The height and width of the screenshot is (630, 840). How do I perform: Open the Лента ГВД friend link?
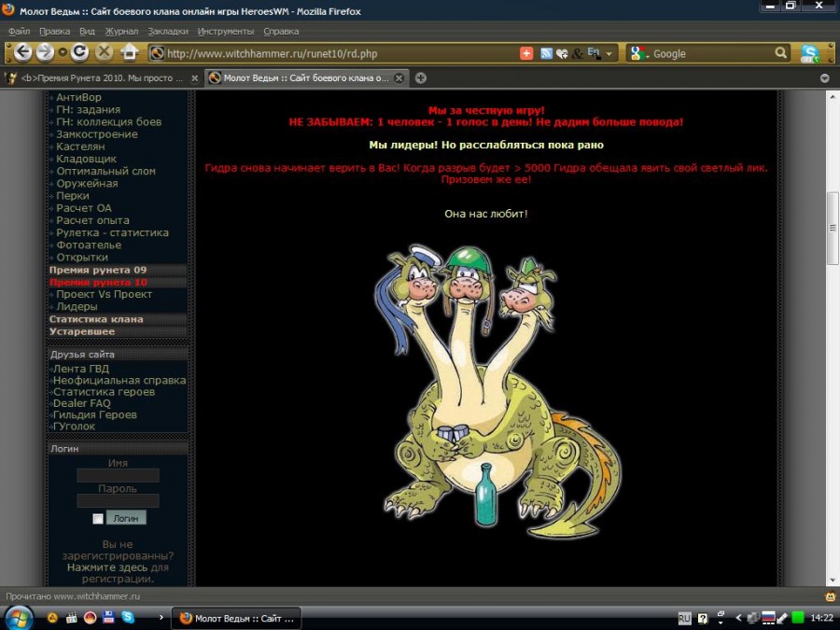click(81, 369)
